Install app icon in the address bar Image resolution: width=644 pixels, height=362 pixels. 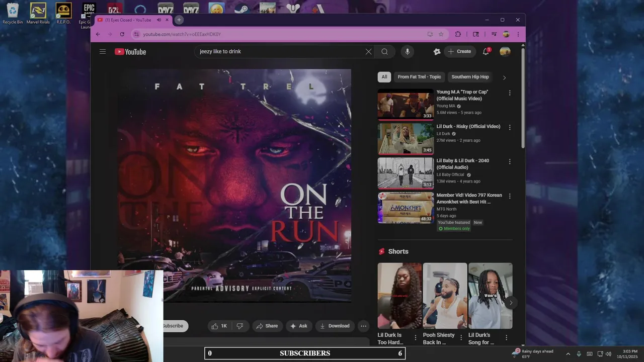[x=430, y=34]
